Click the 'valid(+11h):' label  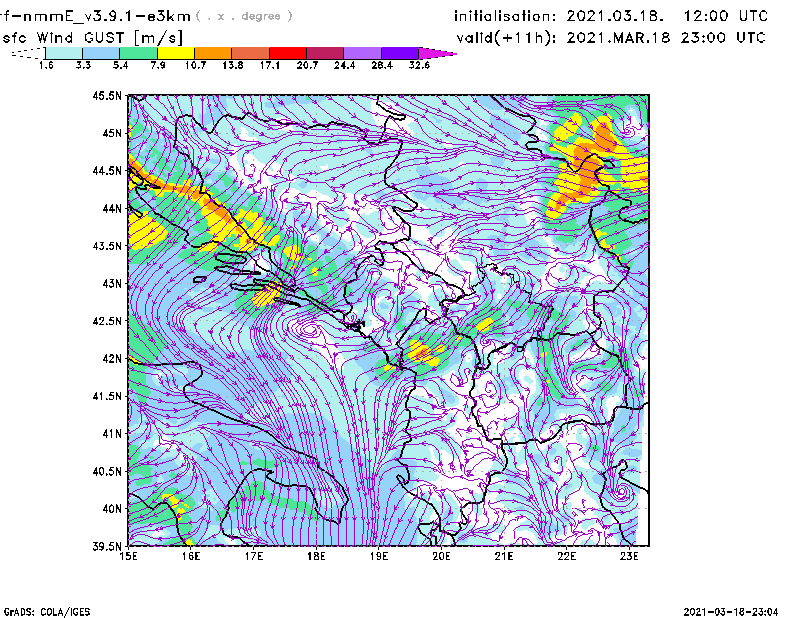[506, 38]
